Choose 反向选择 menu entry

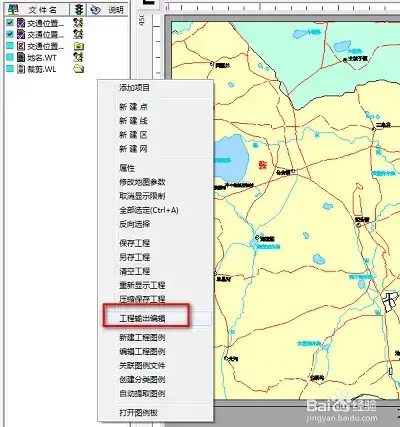click(x=135, y=224)
